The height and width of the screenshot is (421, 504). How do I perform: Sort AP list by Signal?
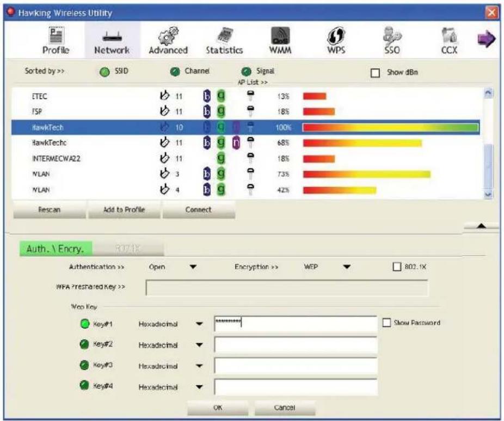tap(246, 72)
